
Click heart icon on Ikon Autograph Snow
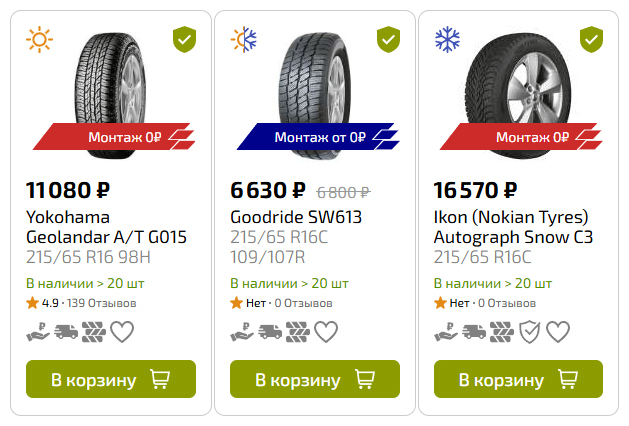coord(558,332)
